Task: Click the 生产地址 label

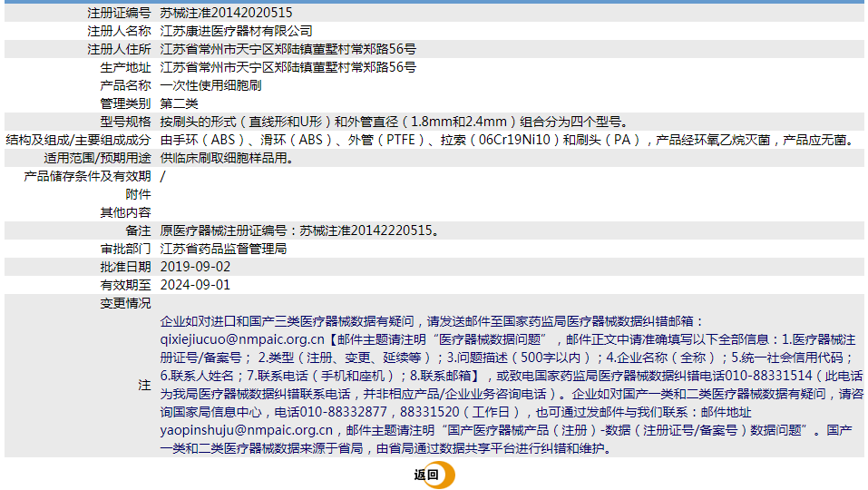Action: click(x=126, y=67)
